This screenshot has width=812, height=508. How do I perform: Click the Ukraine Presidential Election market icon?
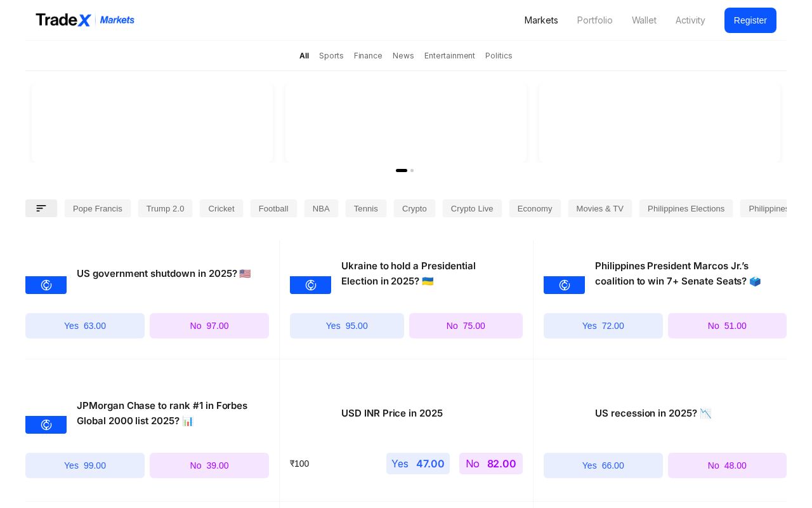[310, 285]
